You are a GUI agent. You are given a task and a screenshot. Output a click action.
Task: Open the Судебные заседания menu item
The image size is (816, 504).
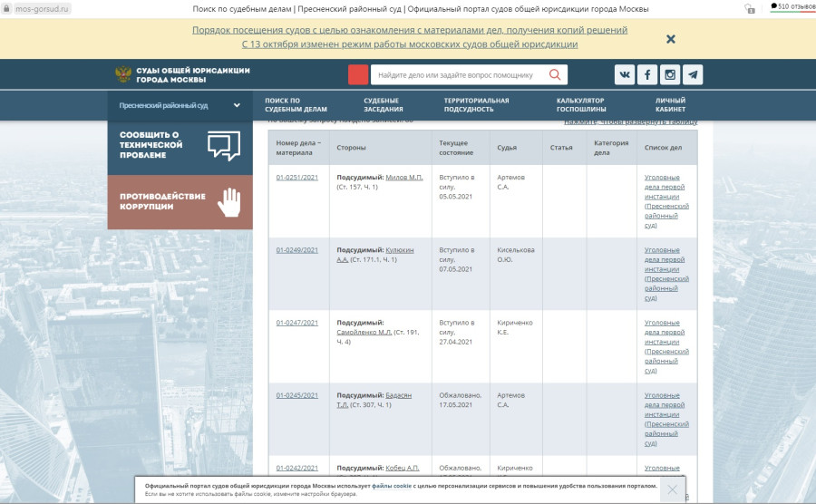click(383, 104)
